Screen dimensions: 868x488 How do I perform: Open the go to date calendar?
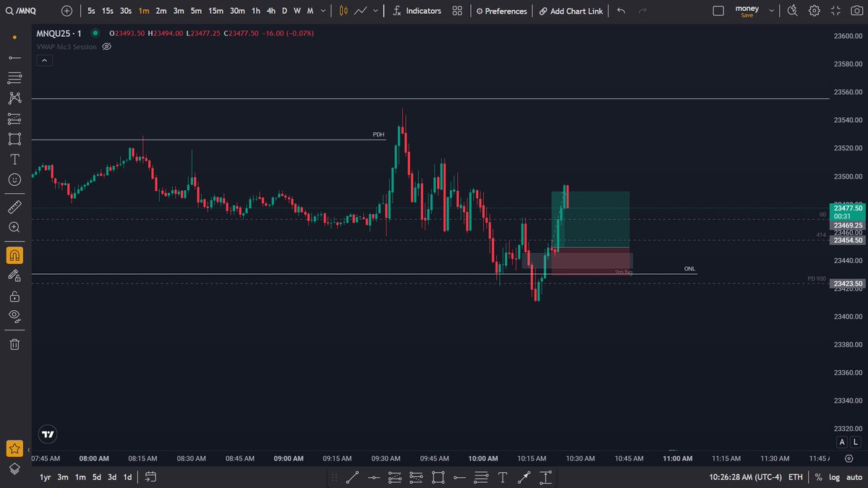[x=150, y=477]
